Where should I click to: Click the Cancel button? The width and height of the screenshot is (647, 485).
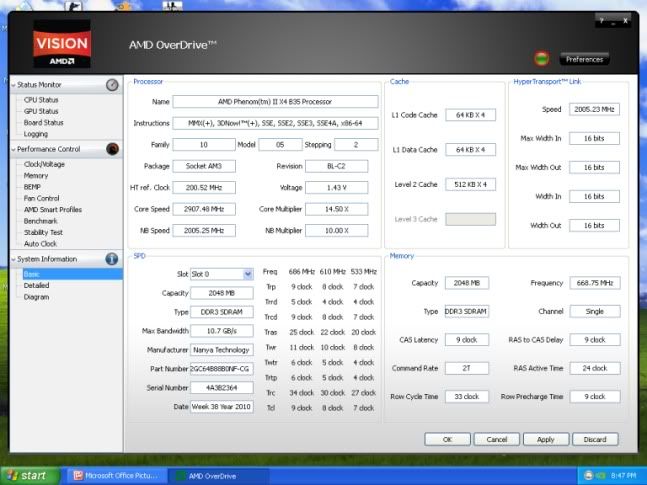(496, 439)
